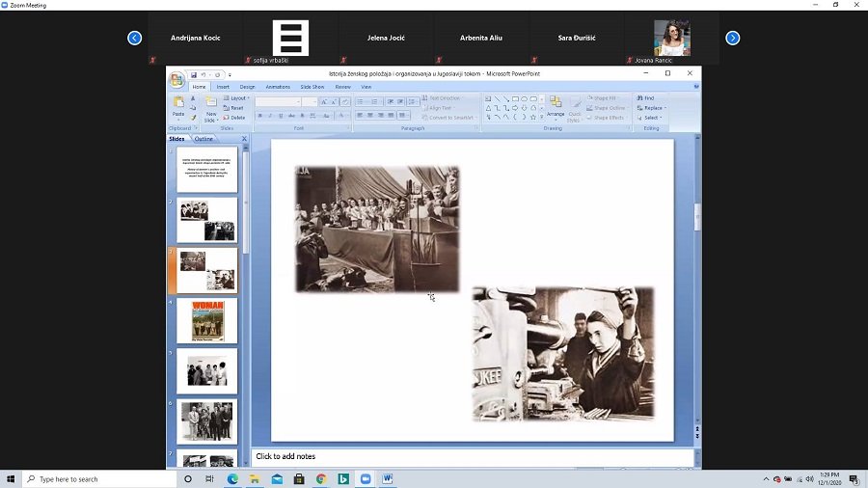The image size is (868, 488).
Task: Save presentation from Quick Access Toolbar
Action: (194, 74)
